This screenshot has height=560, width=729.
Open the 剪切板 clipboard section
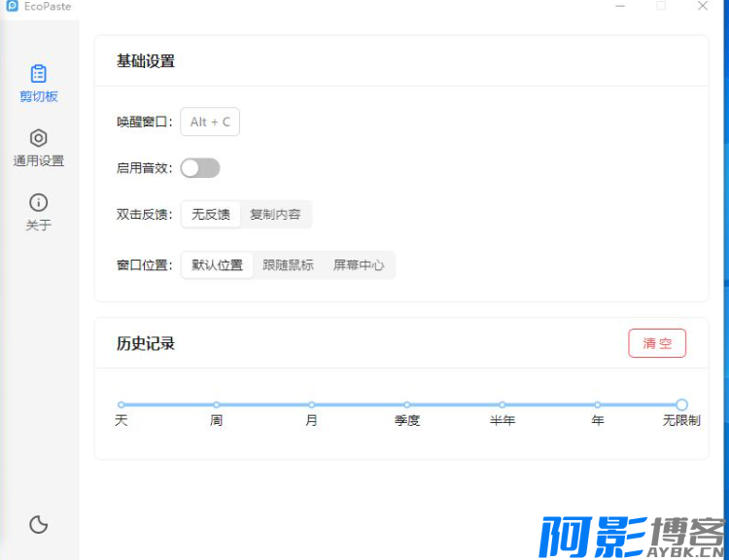pos(39,84)
